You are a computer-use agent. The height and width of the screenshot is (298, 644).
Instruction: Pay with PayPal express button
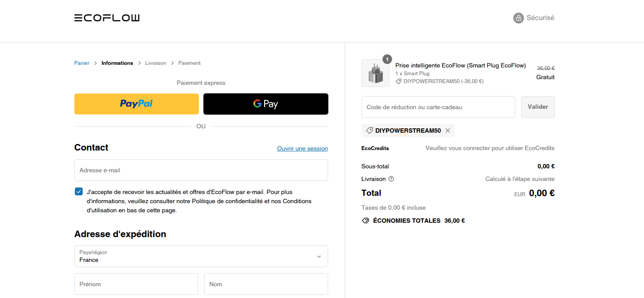pyautogui.click(x=136, y=104)
